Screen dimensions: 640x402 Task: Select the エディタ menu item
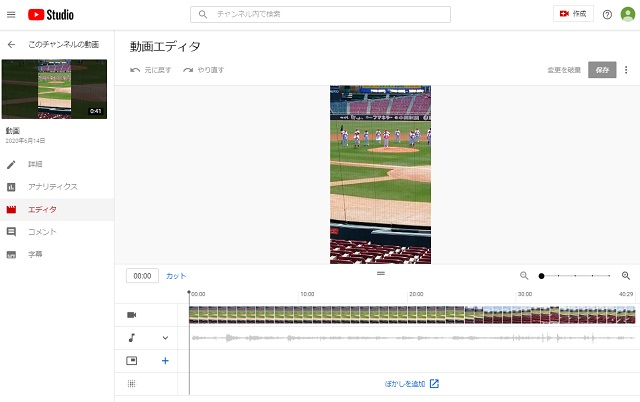pyautogui.click(x=42, y=209)
